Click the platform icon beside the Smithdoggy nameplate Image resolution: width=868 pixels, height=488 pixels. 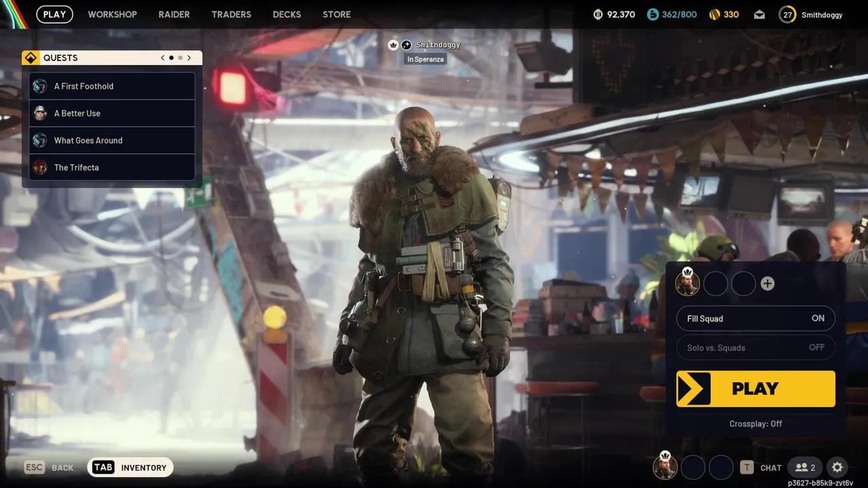(x=406, y=45)
